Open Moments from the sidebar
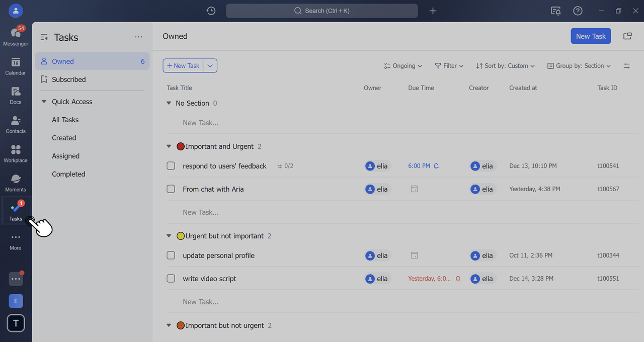This screenshot has width=644, height=342. (16, 182)
